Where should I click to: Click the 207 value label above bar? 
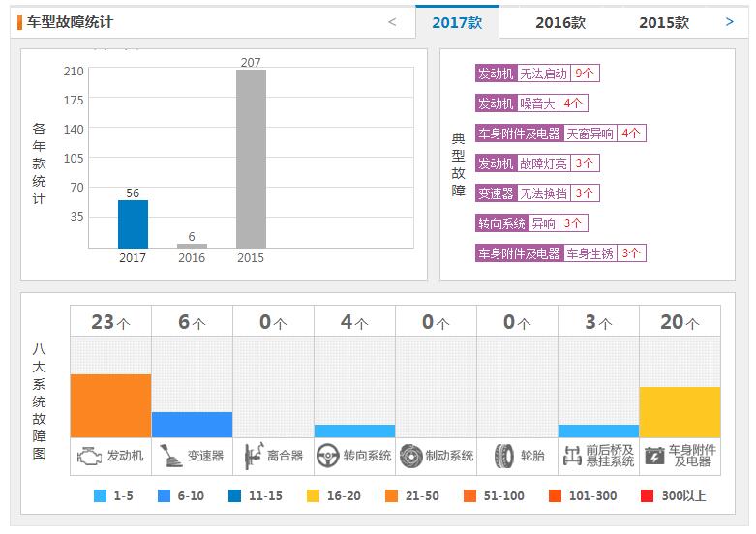click(x=251, y=63)
